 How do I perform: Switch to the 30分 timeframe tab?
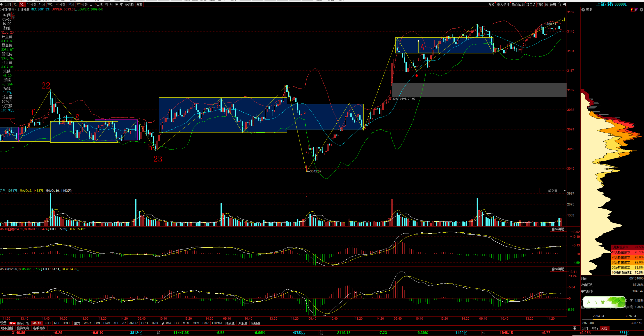50,4
